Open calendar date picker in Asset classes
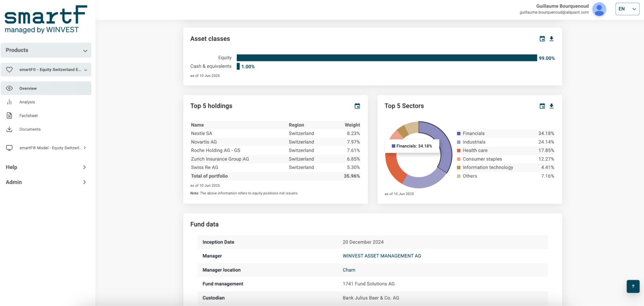Viewport: 644px width, 306px height. pos(542,39)
